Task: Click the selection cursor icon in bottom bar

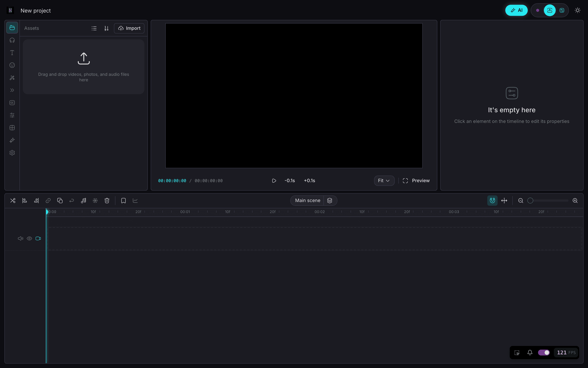Action: coord(517,353)
